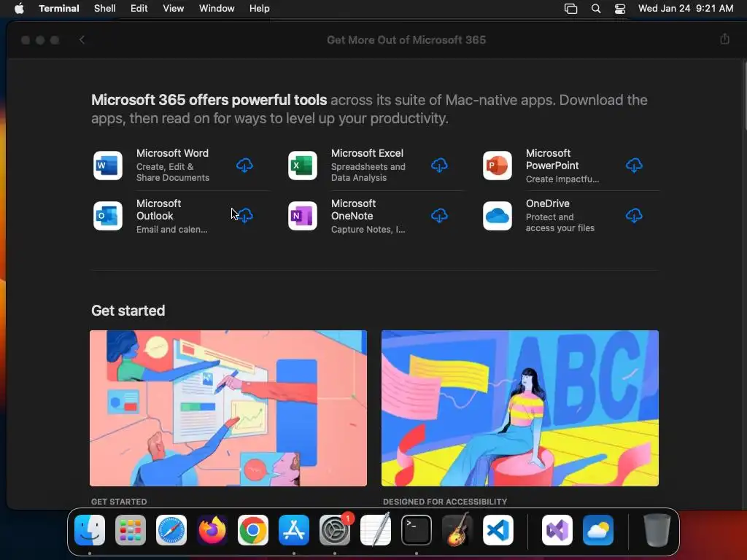Image resolution: width=747 pixels, height=560 pixels.
Task: Download Microsoft PowerPoint via cloud icon
Action: tap(634, 166)
